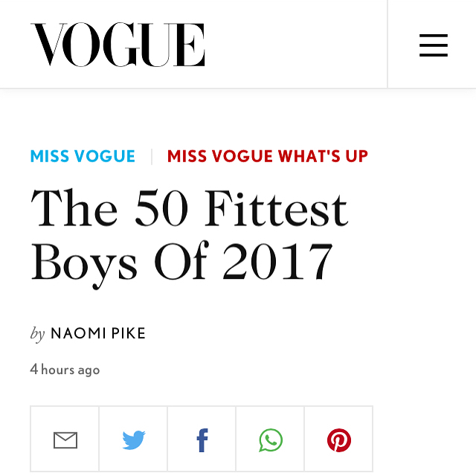The height and width of the screenshot is (476, 476).
Task: Click the blank area right of Pinterest button
Action: [x=424, y=440]
